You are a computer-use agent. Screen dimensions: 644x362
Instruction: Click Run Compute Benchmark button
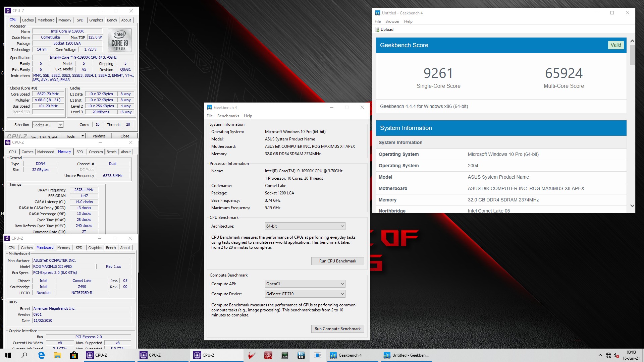[x=337, y=329]
